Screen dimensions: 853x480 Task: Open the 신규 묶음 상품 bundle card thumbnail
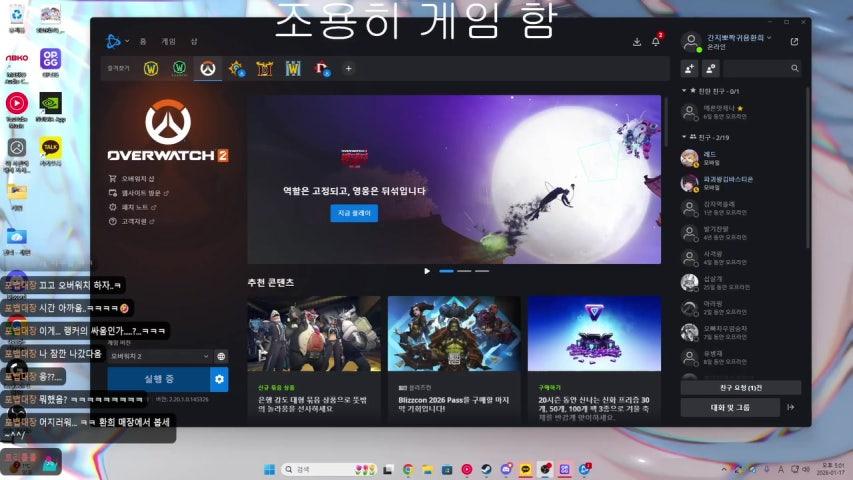(x=314, y=334)
